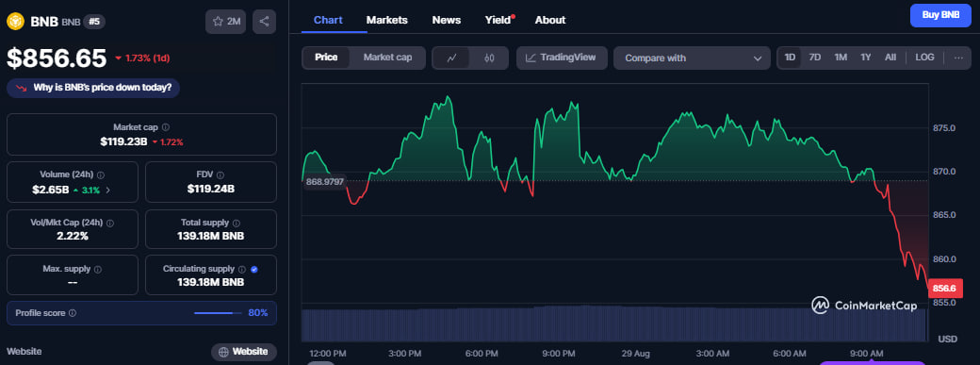Click the Buy BNB button
The image size is (980, 365).
[x=940, y=15]
